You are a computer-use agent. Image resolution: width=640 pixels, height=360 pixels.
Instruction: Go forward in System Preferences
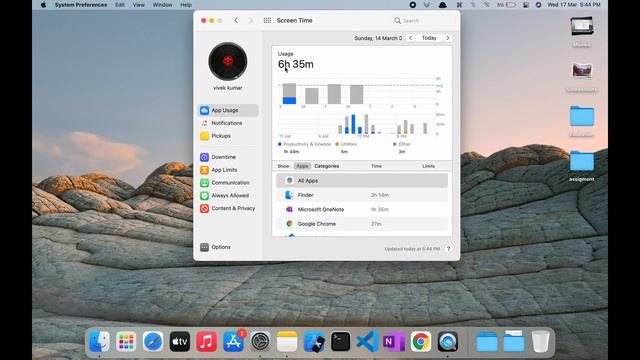pos(251,20)
